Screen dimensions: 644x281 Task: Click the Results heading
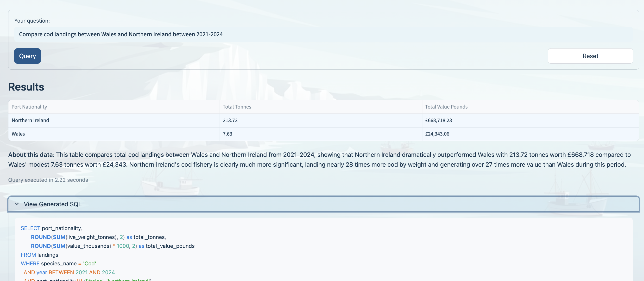[x=26, y=87]
